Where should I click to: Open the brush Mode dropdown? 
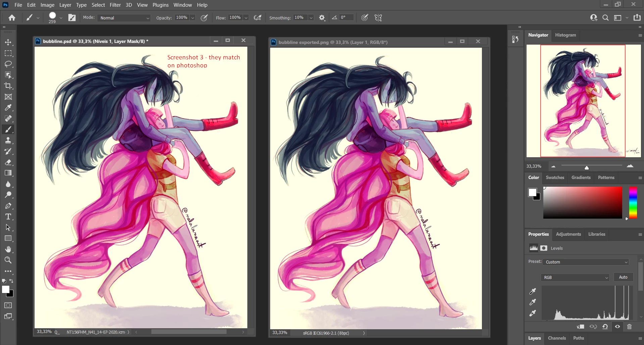click(125, 18)
